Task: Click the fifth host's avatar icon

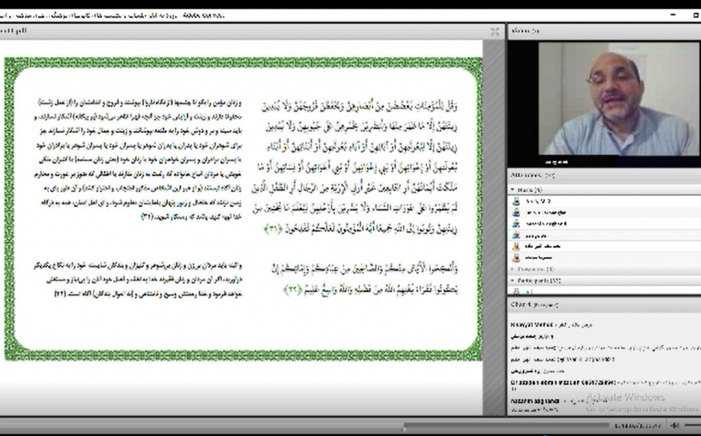Action: point(516,246)
